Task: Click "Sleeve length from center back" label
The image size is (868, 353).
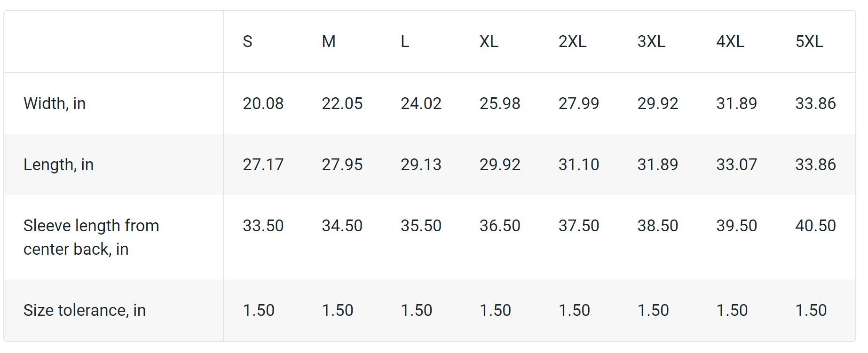Action: tap(91, 237)
